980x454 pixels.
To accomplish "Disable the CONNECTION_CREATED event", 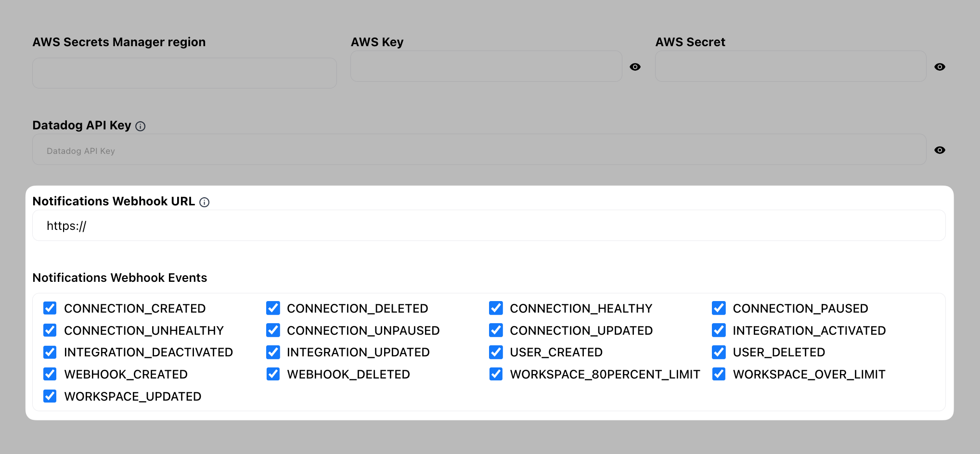I will coord(50,308).
